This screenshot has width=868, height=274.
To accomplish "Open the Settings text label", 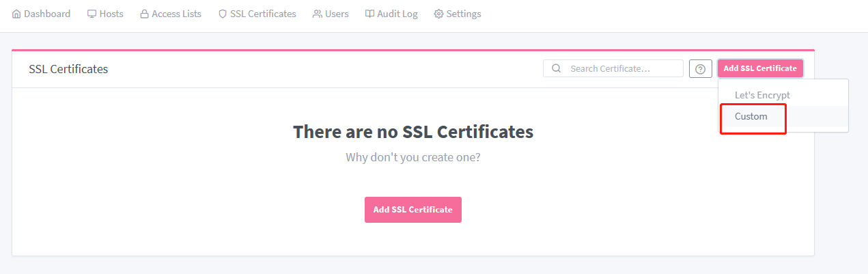I will (464, 14).
